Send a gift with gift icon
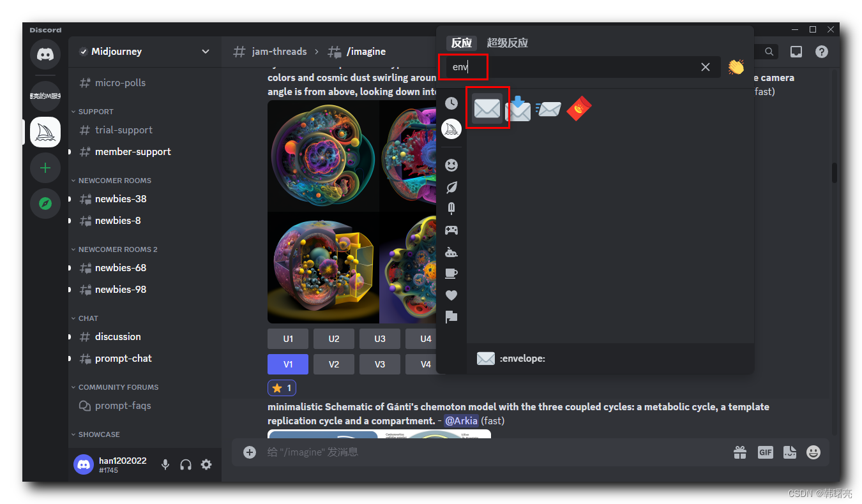This screenshot has width=862, height=504. (x=740, y=452)
